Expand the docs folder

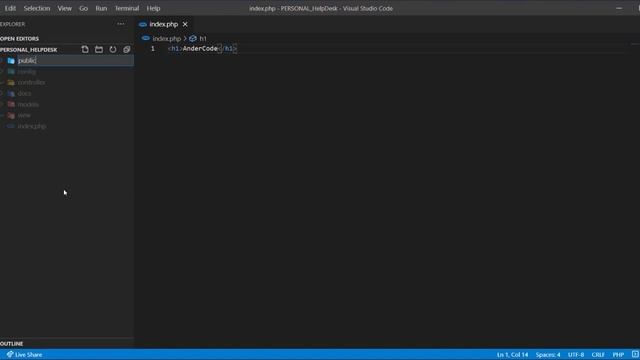coord(24,93)
